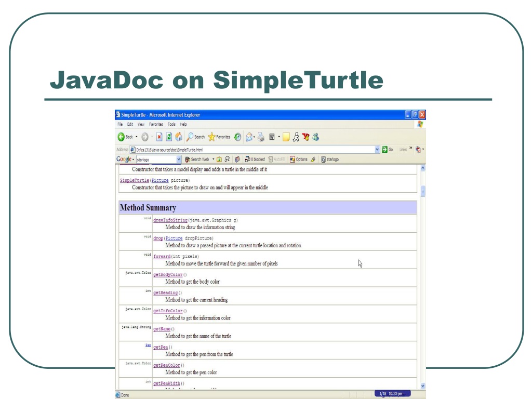This screenshot has height=399, width=532.
Task: Open the File menu
Action: tap(120, 125)
